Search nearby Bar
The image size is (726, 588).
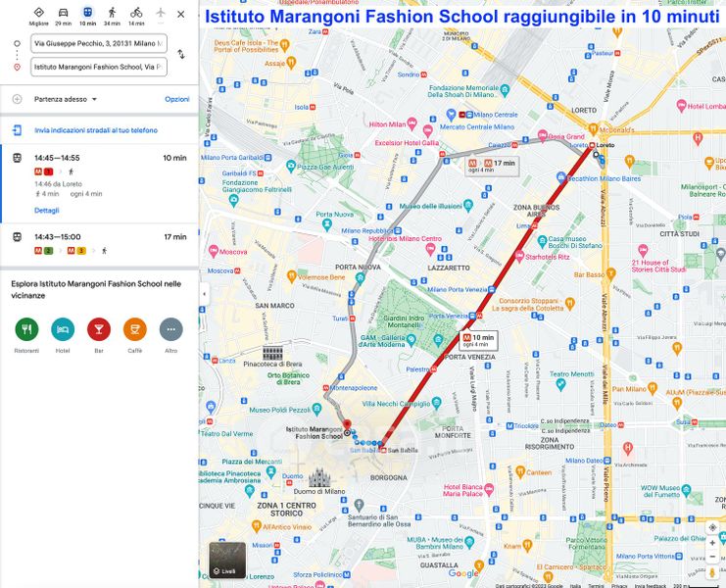(x=99, y=329)
